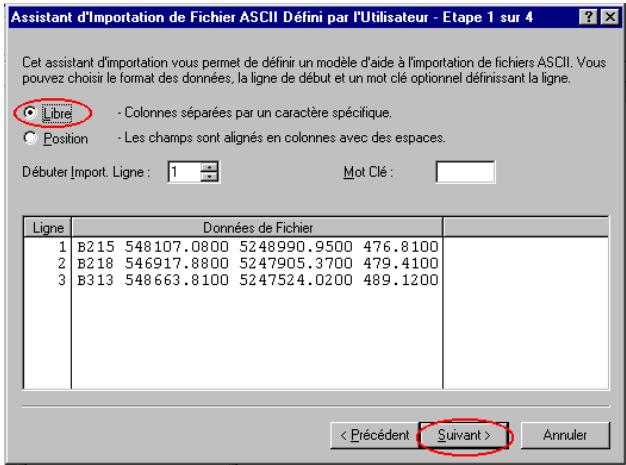The image size is (626, 465).
Task: Click the Mot Clé label
Action: pos(368,172)
